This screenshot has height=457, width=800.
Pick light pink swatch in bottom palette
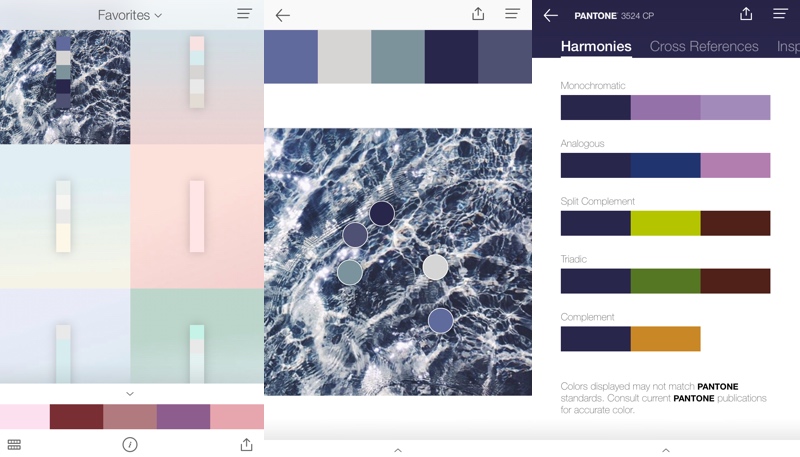24,417
